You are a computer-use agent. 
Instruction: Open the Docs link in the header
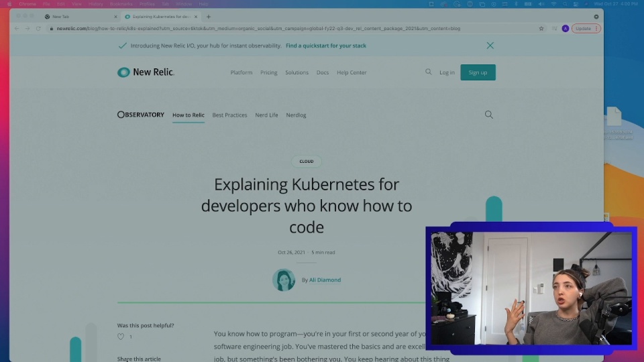coord(323,72)
